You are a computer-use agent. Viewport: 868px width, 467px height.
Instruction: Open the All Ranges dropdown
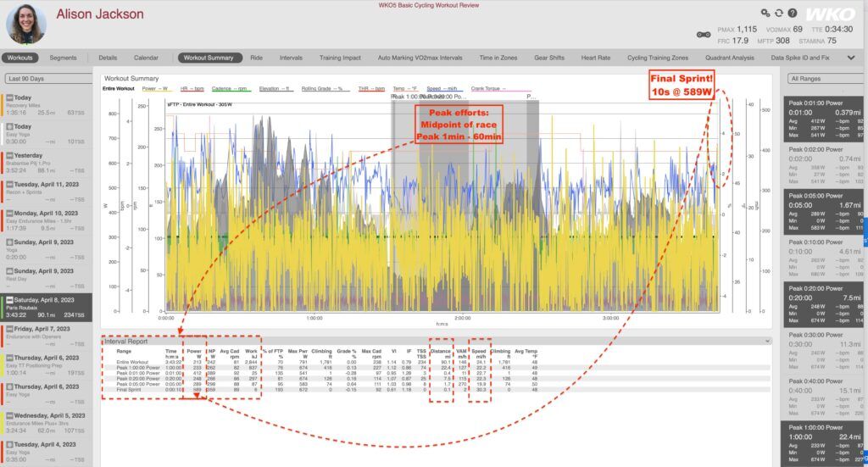tap(825, 79)
